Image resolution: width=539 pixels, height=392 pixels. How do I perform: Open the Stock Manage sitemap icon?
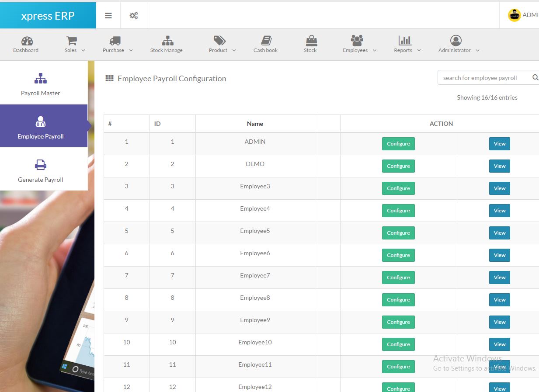[x=167, y=41]
